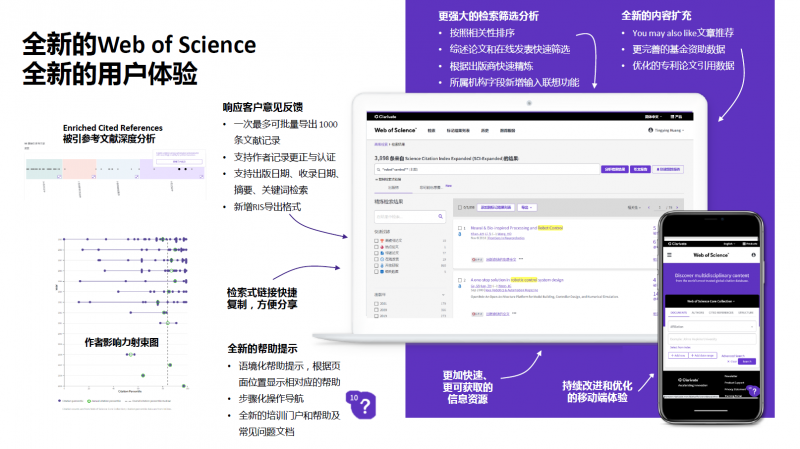Open the sort-by dropdown above the results
800x449 pixels.
point(635,207)
